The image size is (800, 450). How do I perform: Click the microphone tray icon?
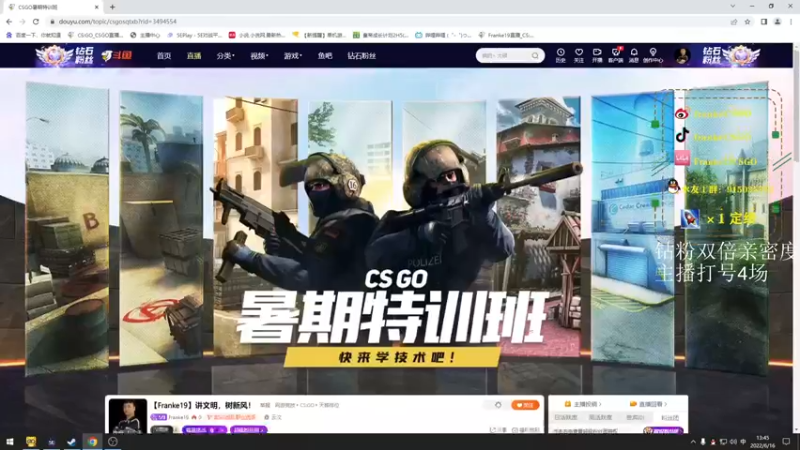click(x=703, y=442)
